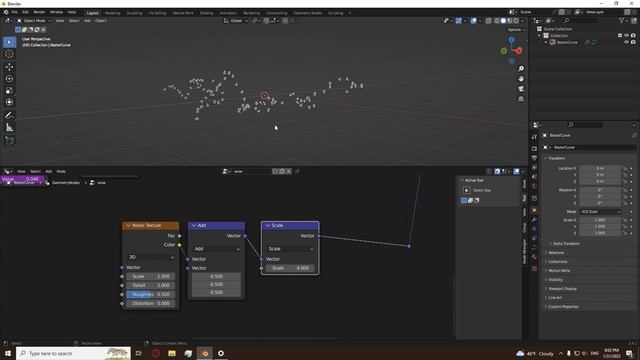This screenshot has height=360, width=640.
Task: Click the Select Box icon in Active Tool panel
Action: click(x=467, y=190)
